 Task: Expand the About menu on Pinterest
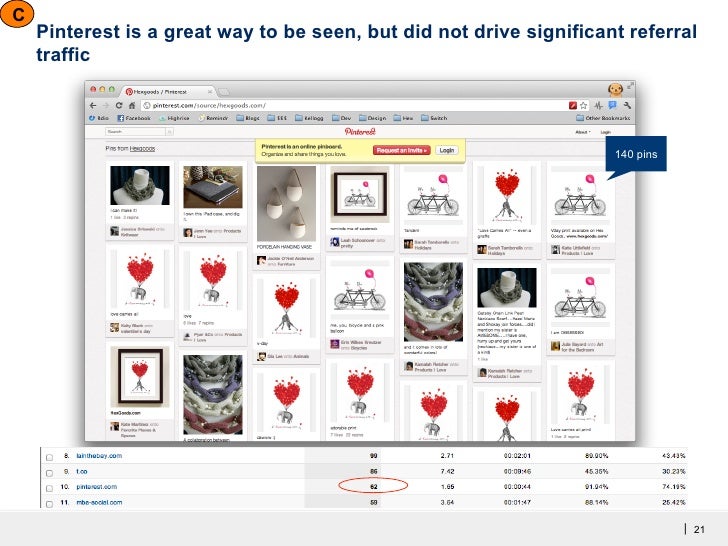(x=583, y=132)
